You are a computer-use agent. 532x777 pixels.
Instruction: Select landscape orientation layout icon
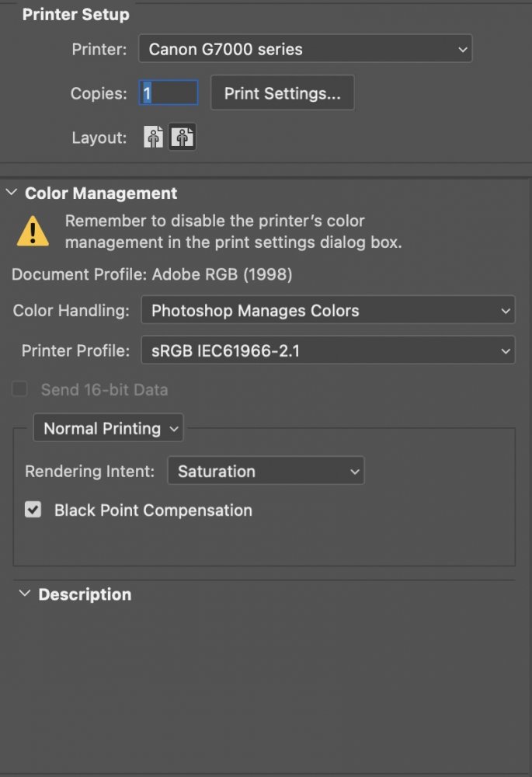coord(183,138)
